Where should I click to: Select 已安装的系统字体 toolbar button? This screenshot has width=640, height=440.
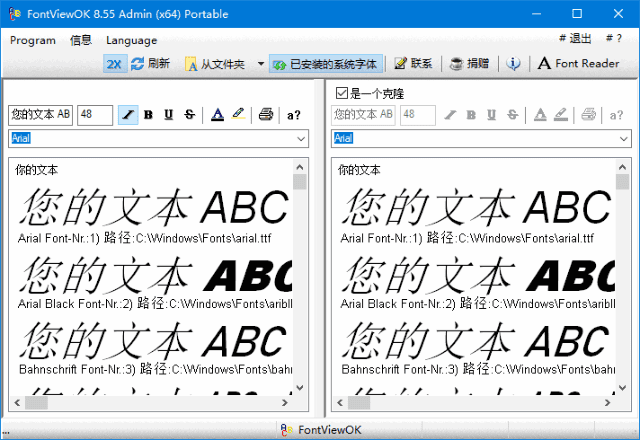(x=326, y=64)
